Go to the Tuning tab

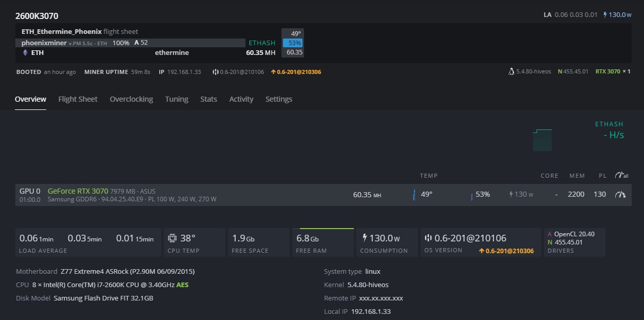click(177, 99)
